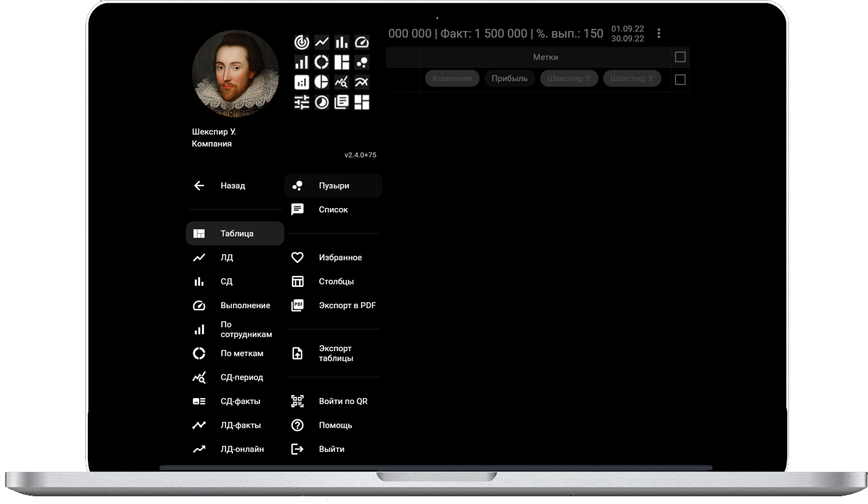Click the Shakespeare profile avatar
The image size is (868, 504).
point(235,73)
